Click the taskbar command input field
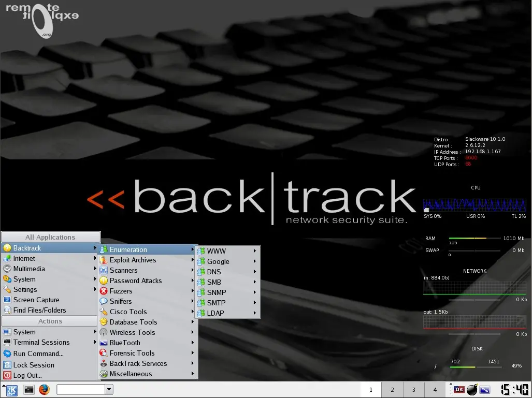The image size is (532, 398). pyautogui.click(x=81, y=390)
